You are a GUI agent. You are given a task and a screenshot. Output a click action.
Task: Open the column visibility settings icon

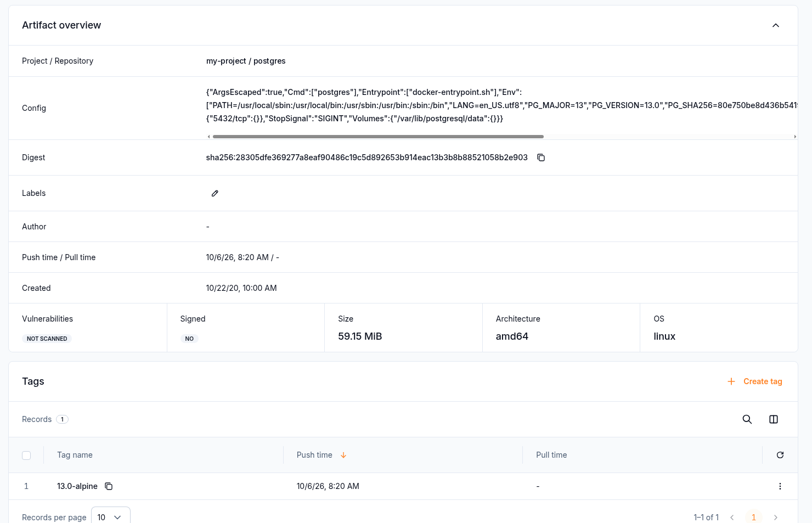pos(774,419)
